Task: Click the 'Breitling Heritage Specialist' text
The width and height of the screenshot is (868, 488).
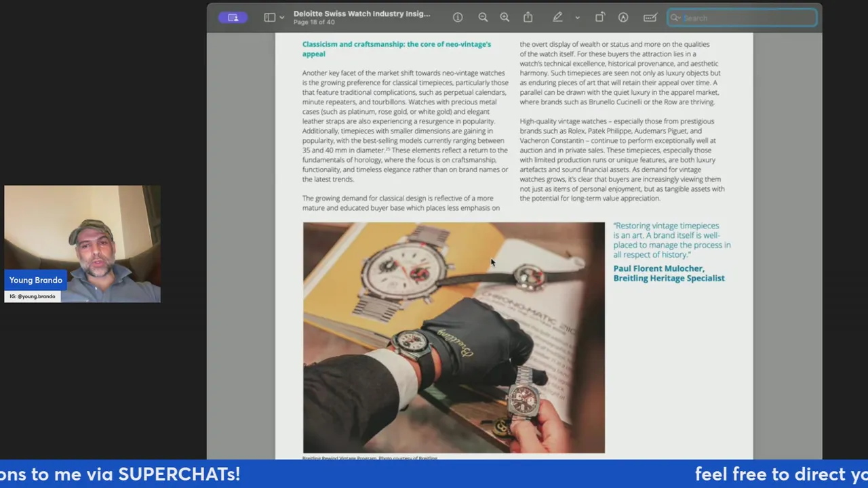Action: (669, 278)
